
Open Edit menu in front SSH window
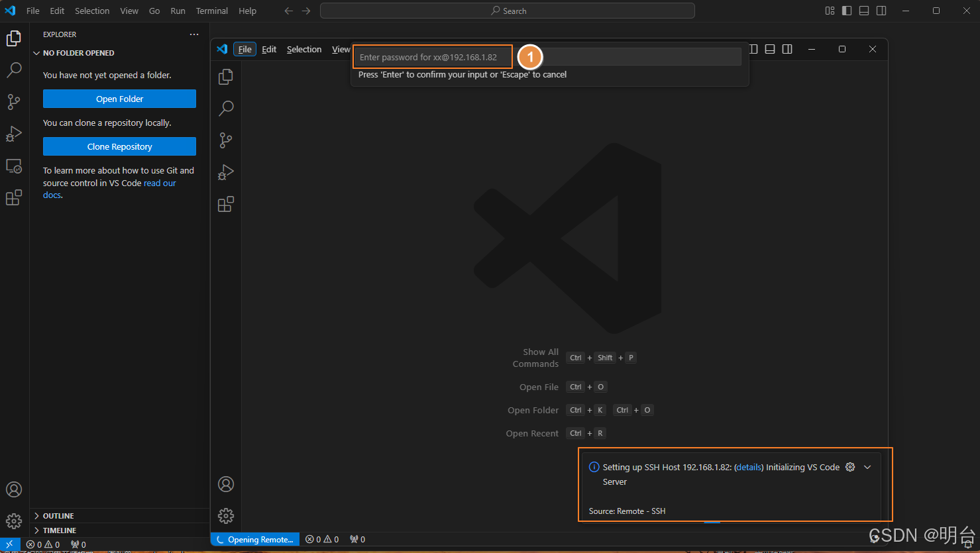coord(269,49)
